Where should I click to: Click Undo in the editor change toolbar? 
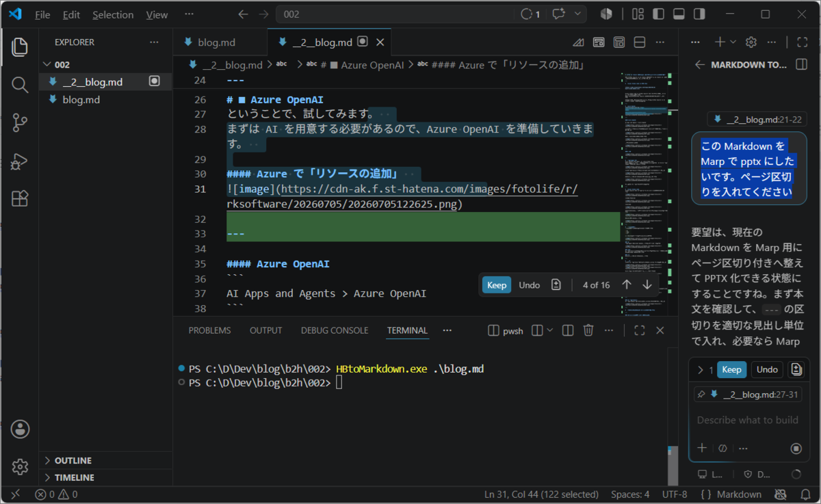(x=530, y=285)
